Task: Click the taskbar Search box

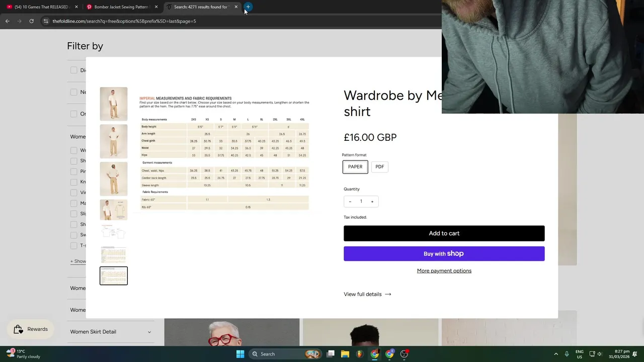Action: pyautogui.click(x=285, y=354)
